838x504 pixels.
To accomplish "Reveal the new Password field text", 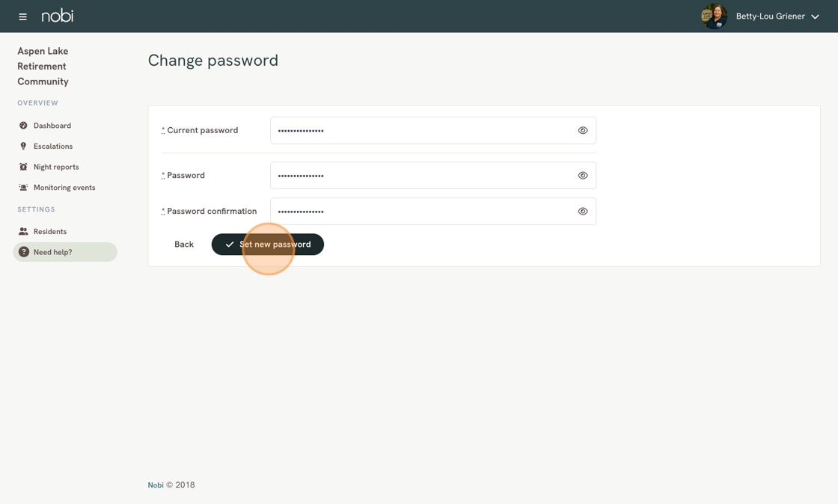I will [583, 175].
